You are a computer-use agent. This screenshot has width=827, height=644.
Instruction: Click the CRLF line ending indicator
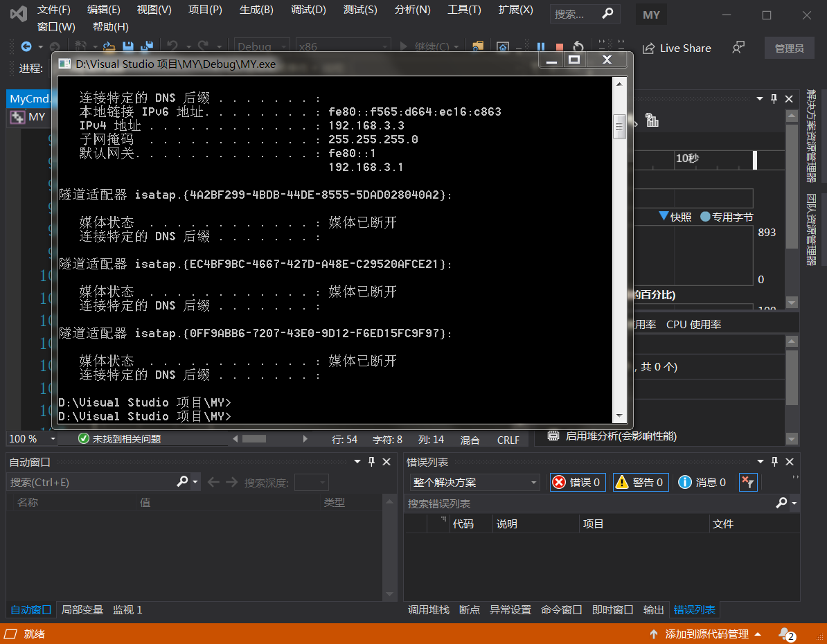pyautogui.click(x=508, y=440)
